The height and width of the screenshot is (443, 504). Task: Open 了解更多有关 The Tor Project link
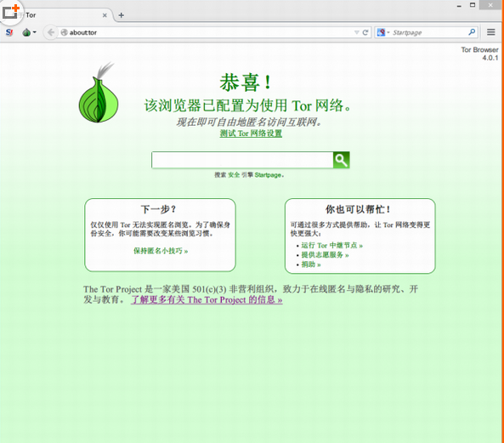click(207, 299)
